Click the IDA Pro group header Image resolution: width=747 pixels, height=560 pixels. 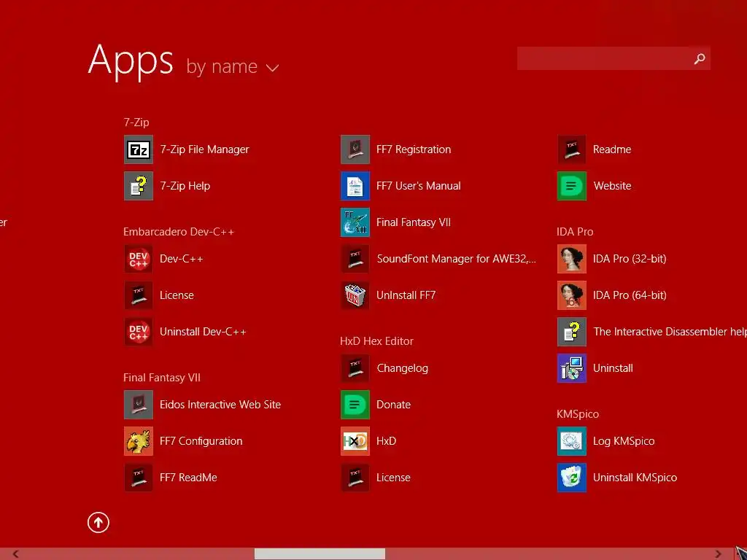point(575,232)
